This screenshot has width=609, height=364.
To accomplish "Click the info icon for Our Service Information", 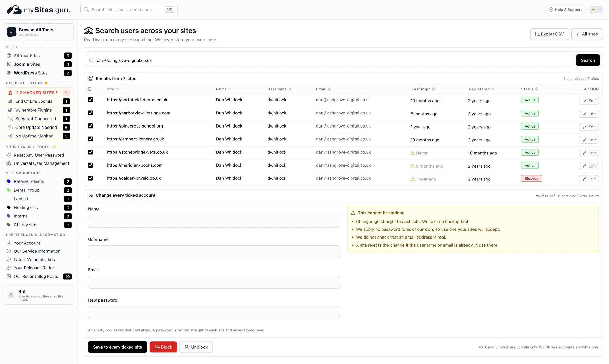I will point(9,251).
